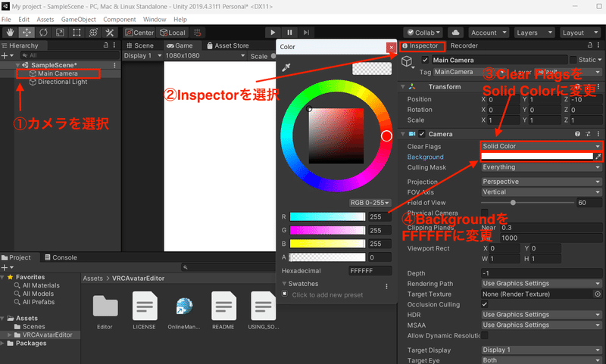Screen dimensions: 606x364
Task: Switch to the Scene tab
Action: point(140,45)
